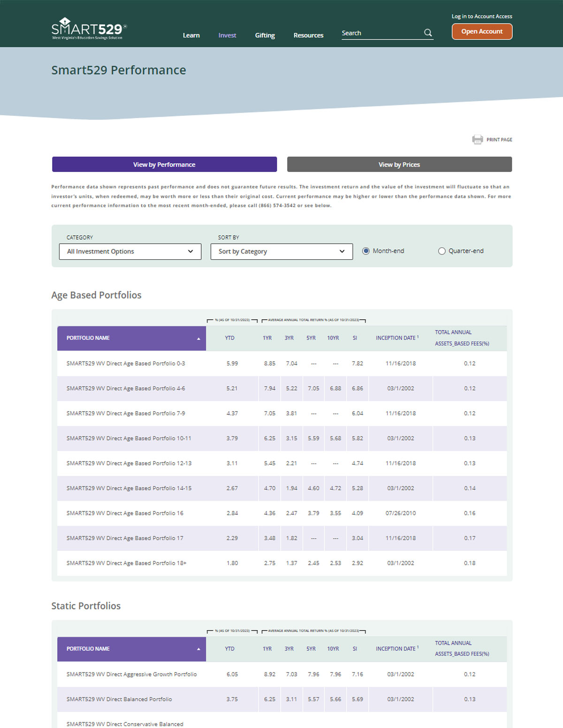This screenshot has height=728, width=563.
Task: Click the sort arrow on Age Based Portfolio Name header
Action: [x=199, y=338]
